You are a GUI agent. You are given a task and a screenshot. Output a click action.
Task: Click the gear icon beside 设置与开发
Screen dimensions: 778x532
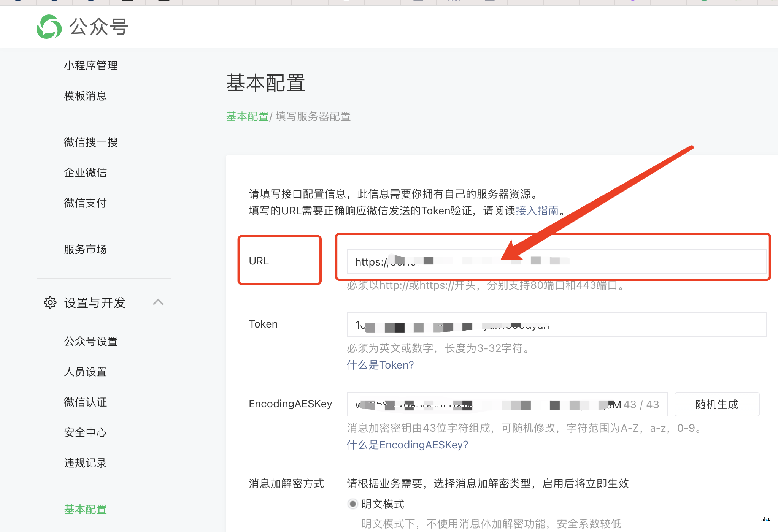50,302
